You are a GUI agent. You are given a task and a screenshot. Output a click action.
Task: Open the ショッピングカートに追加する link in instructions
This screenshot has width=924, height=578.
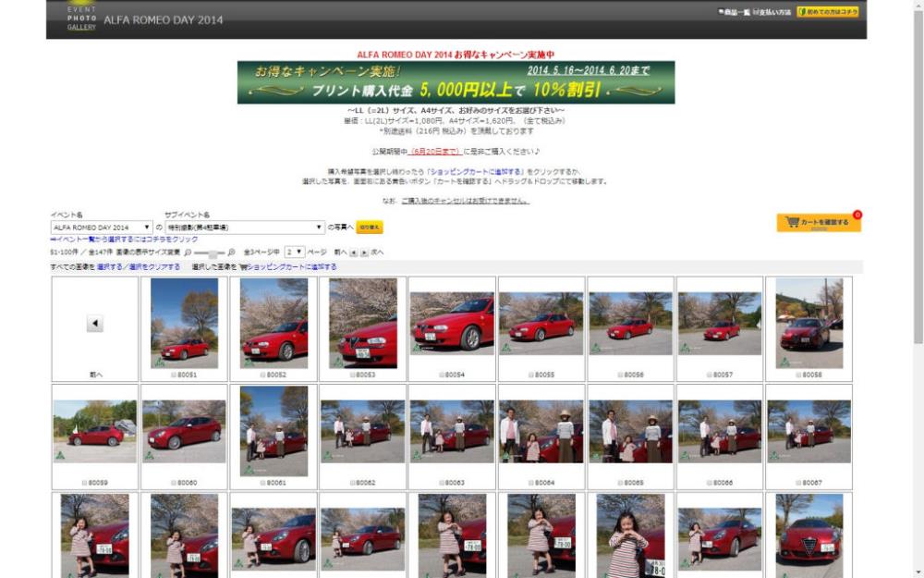tap(476, 172)
